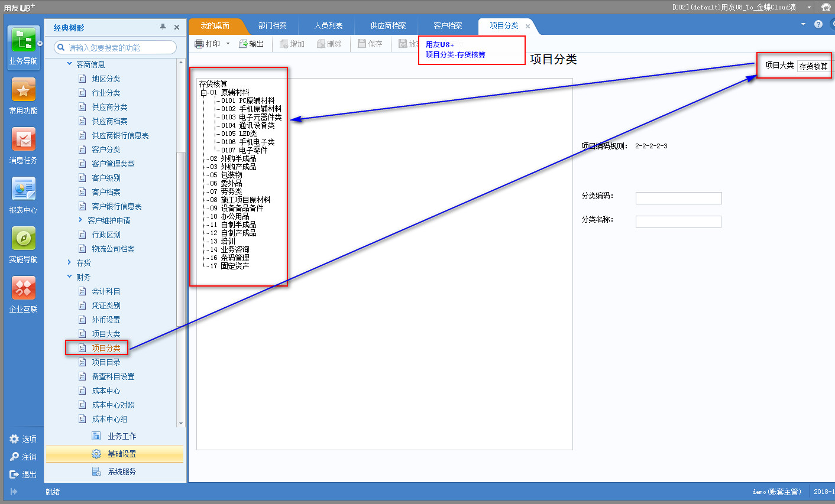This screenshot has height=504, width=835.
Task: Select 项目目录 in the tree
Action: [x=106, y=362]
